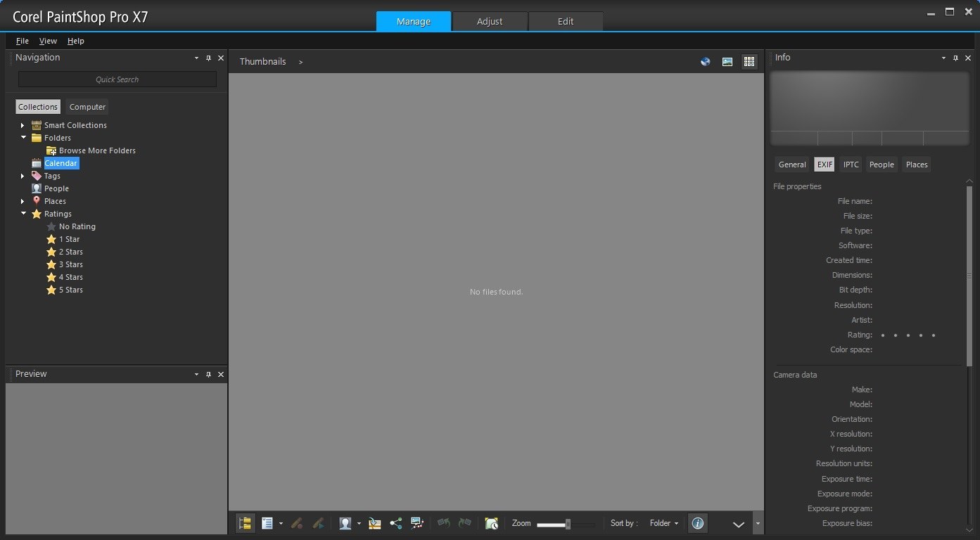The image size is (980, 540).
Task: Click the Slide Show icon
Action: click(x=417, y=523)
